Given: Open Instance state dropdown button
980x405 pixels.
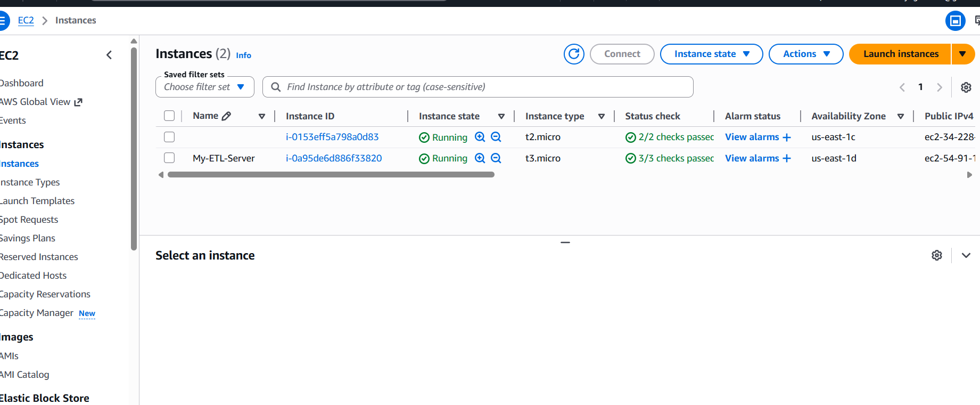Looking at the screenshot, I should tap(711, 54).
